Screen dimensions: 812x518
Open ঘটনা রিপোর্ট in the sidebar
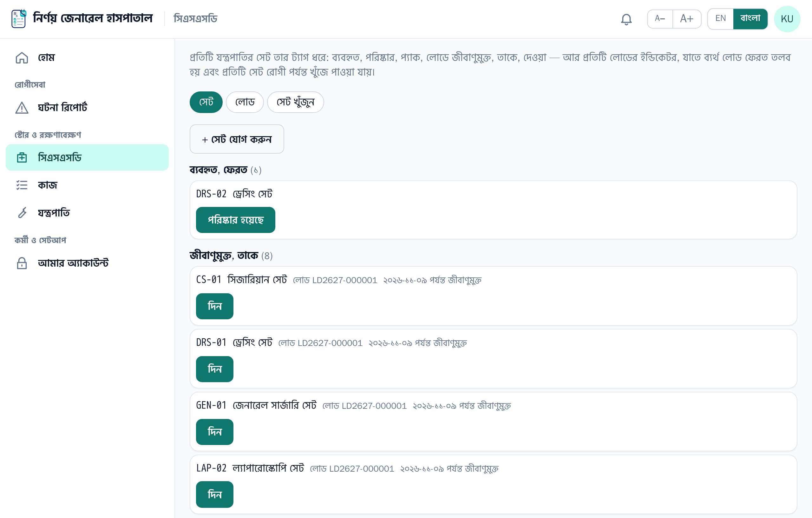tap(87, 108)
